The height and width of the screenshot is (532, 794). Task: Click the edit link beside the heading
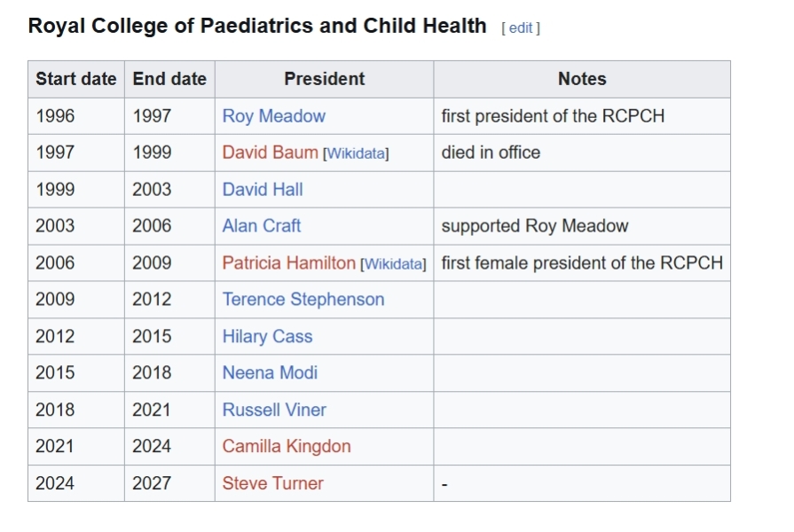coord(521,27)
